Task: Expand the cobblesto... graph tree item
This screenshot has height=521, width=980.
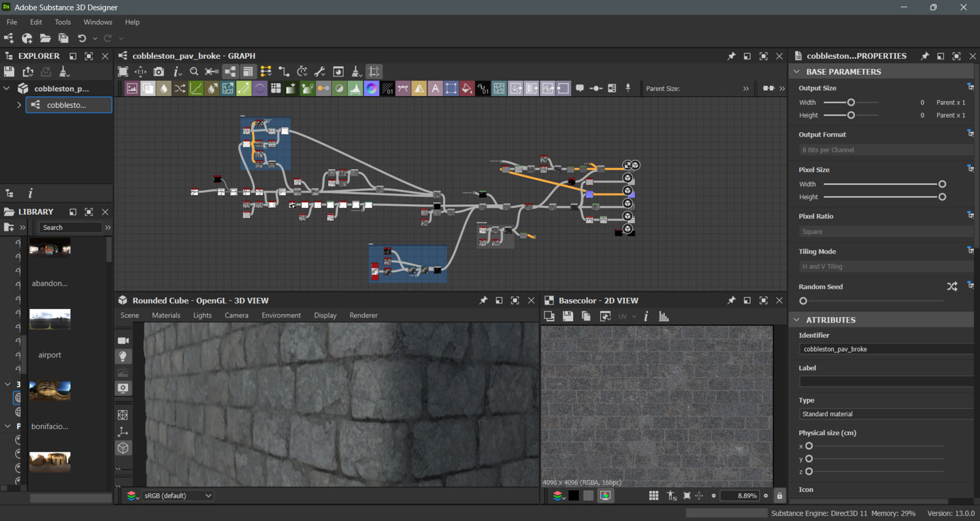Action: click(x=19, y=105)
